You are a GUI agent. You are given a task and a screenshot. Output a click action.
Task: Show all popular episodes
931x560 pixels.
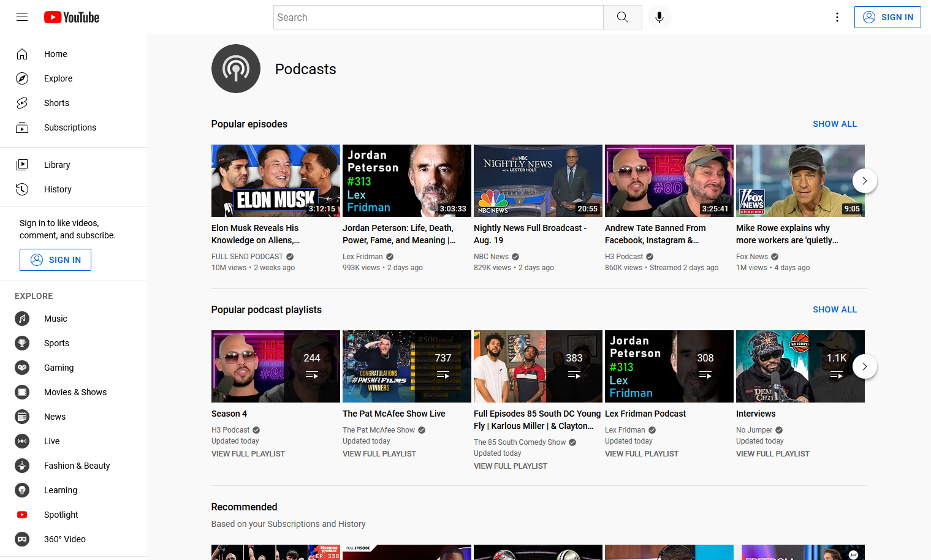tap(835, 124)
